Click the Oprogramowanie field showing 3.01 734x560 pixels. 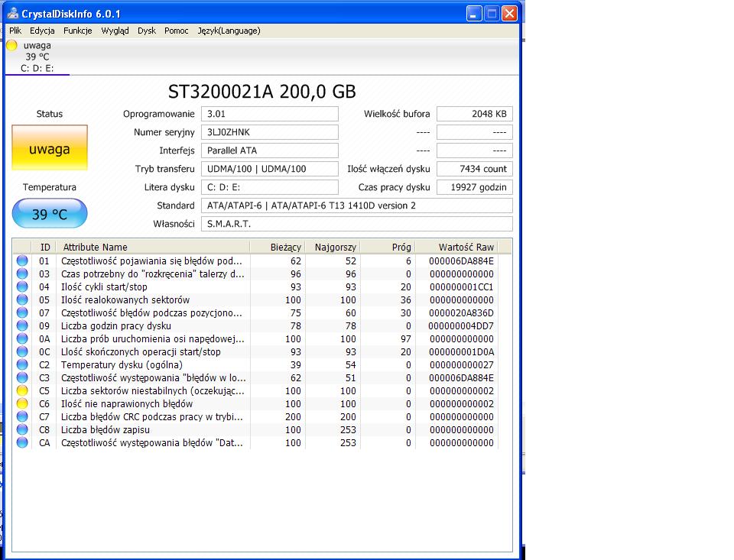270,114
